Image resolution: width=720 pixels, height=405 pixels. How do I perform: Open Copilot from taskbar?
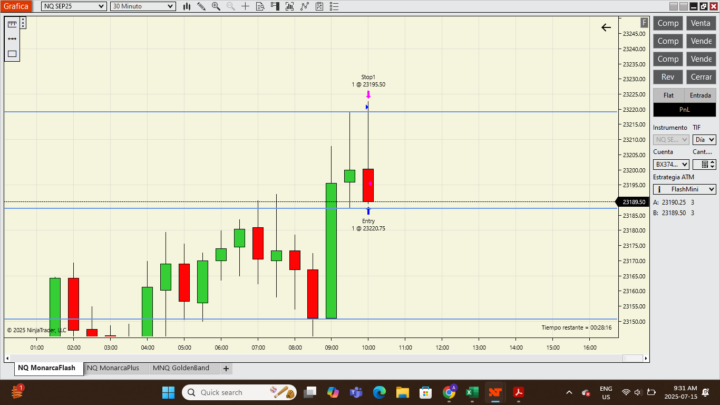[333, 393]
